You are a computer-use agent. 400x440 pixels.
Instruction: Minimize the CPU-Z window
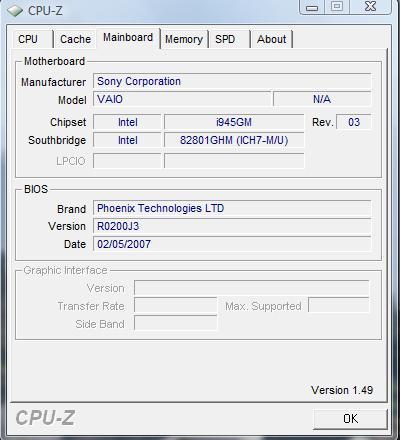point(312,7)
